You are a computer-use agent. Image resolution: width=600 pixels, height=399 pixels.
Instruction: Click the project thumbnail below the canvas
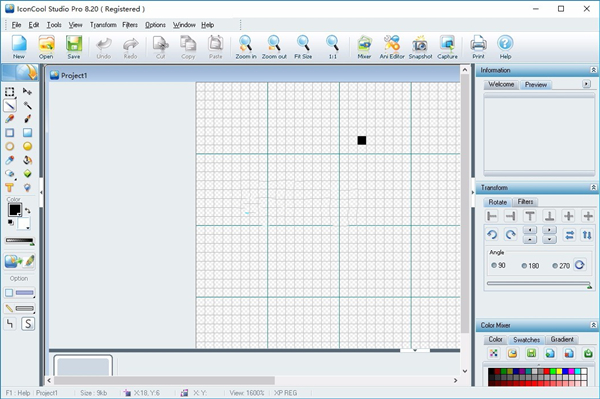83,365
